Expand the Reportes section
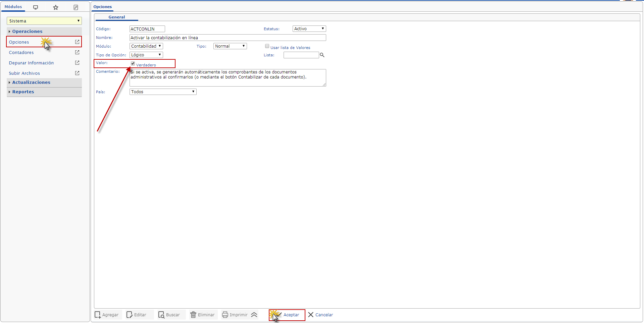This screenshot has width=644, height=323. (44, 92)
